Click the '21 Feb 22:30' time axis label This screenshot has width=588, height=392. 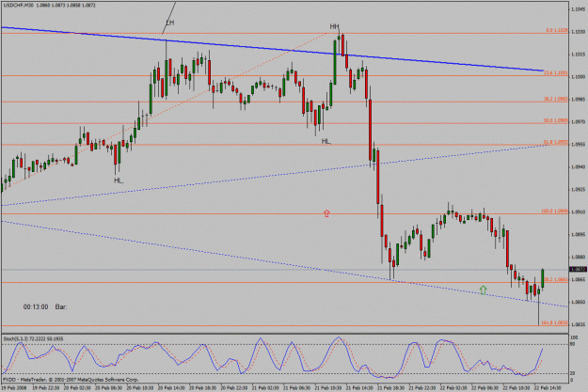coord(422,388)
